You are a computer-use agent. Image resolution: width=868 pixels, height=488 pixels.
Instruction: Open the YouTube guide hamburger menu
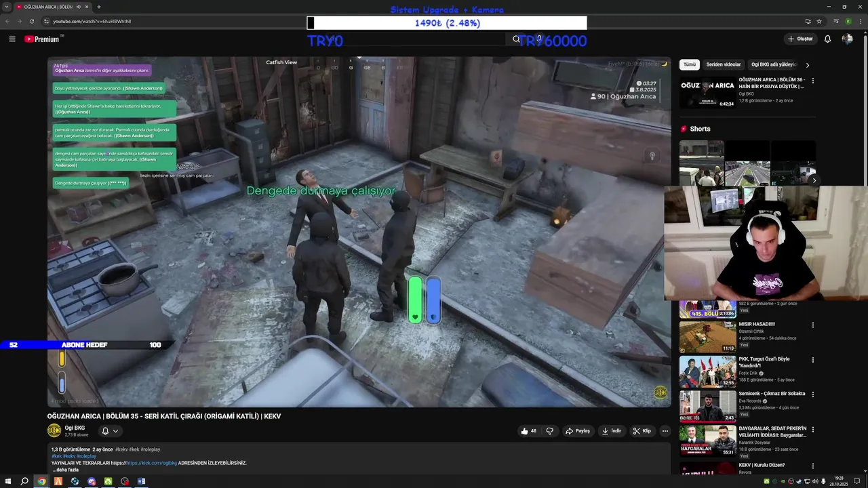click(12, 39)
